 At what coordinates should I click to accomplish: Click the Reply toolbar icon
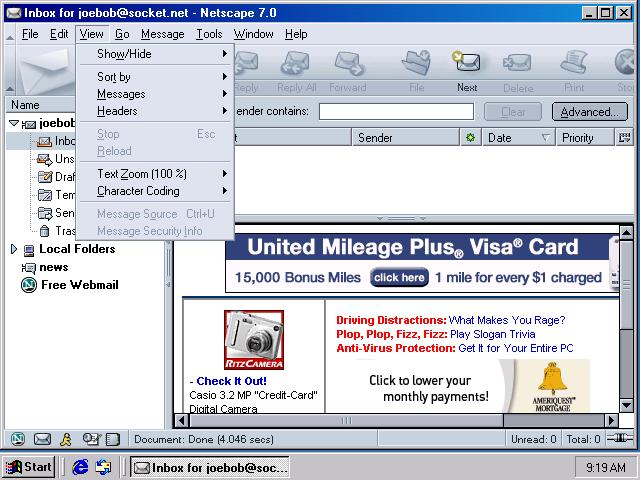click(x=246, y=62)
